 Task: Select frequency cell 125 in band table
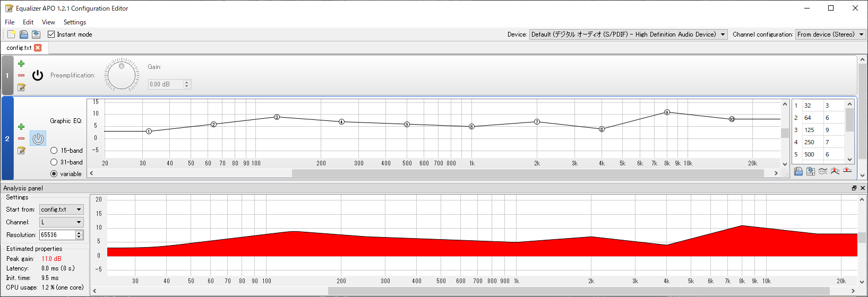pos(812,130)
